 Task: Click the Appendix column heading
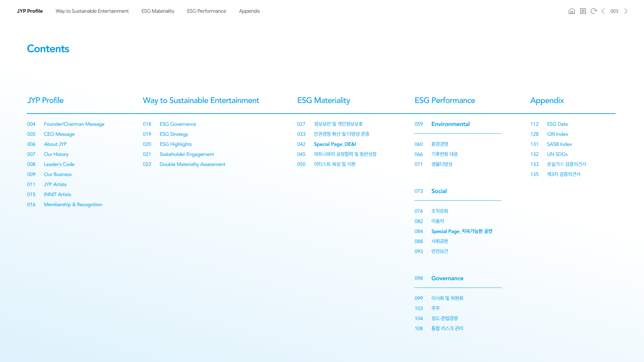tap(547, 101)
